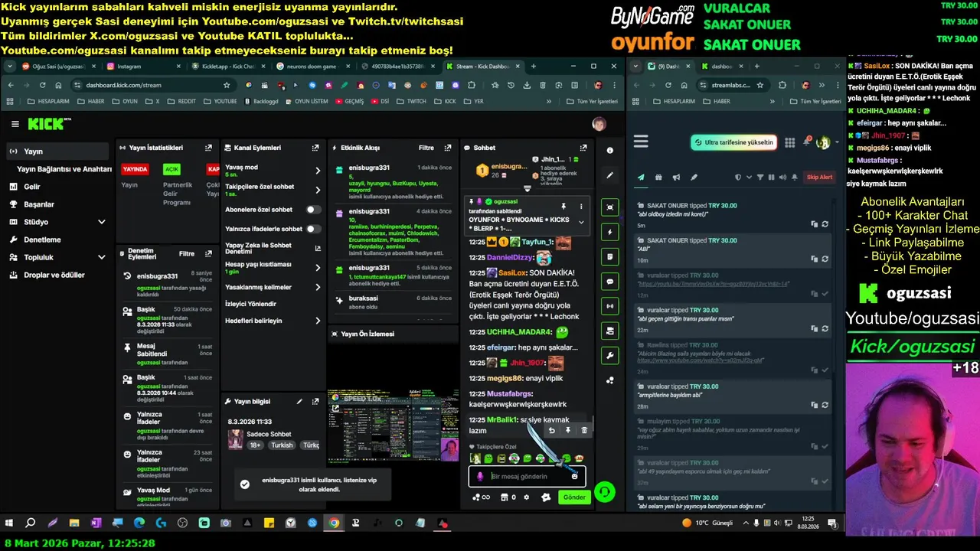This screenshot has height=551, width=980.
Task: Toggle Yalnızca ifadelerle sohbet switch
Action: 313,229
